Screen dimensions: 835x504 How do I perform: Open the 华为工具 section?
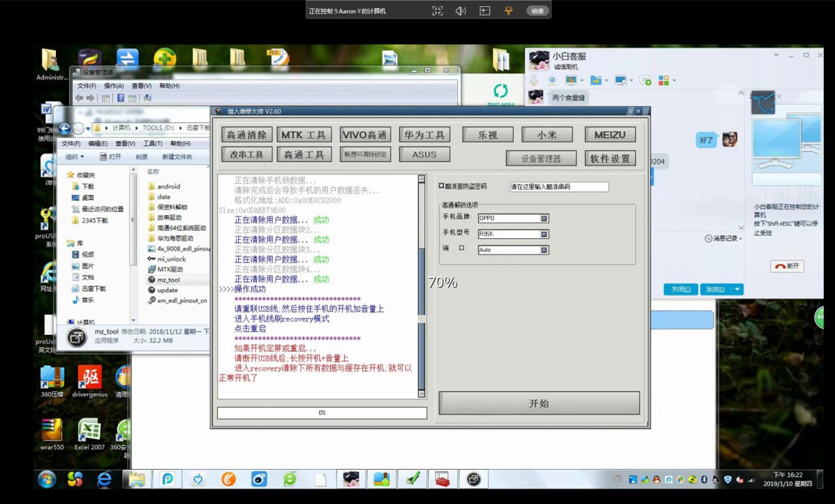click(x=424, y=135)
